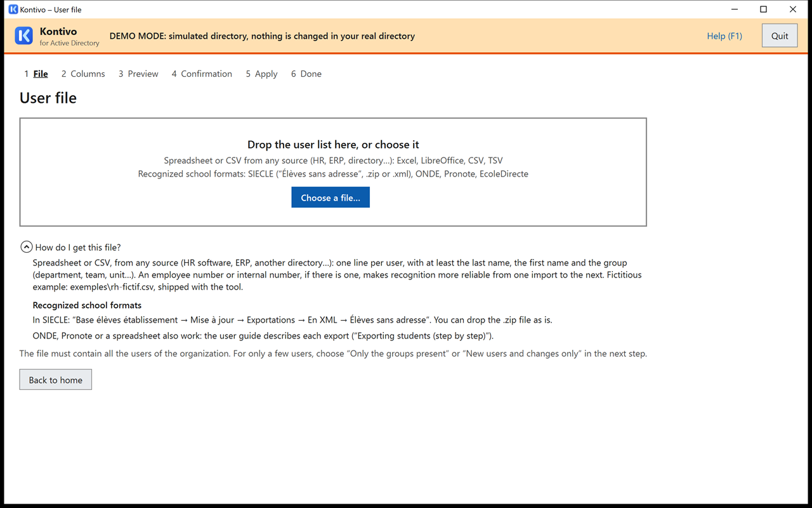Minimize the Kontivo window
This screenshot has height=508, width=812.
735,10
